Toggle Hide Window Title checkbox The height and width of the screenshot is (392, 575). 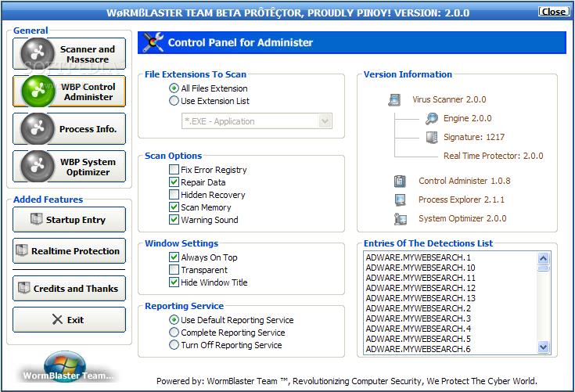[x=174, y=282]
